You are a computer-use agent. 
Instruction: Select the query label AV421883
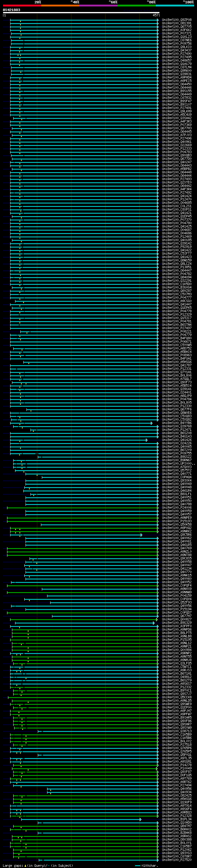(11, 10)
